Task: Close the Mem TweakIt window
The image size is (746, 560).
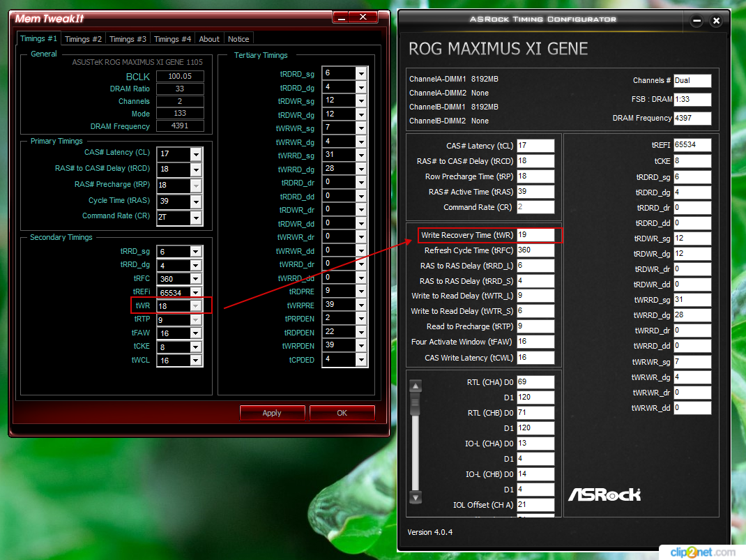Action: click(363, 17)
